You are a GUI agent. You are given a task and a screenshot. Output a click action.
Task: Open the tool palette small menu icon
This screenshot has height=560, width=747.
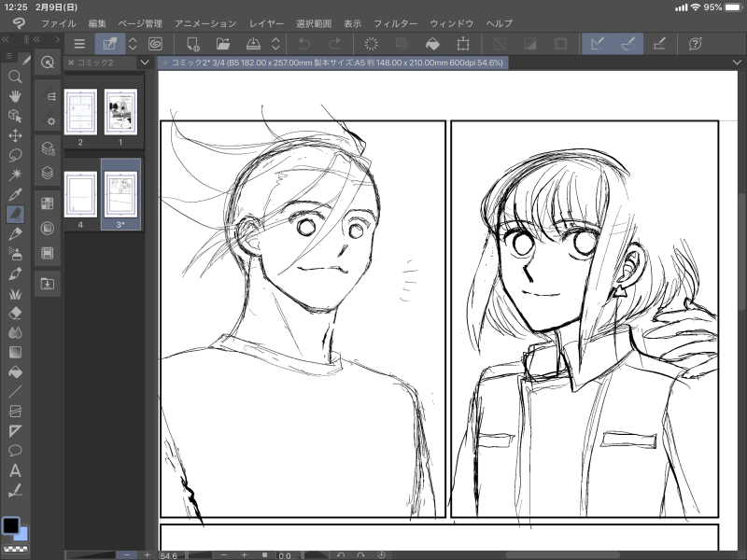(x=9, y=57)
